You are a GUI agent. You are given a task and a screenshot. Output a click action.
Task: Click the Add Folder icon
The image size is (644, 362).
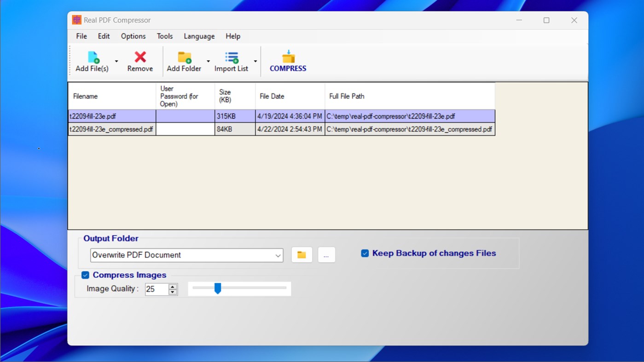tap(184, 57)
